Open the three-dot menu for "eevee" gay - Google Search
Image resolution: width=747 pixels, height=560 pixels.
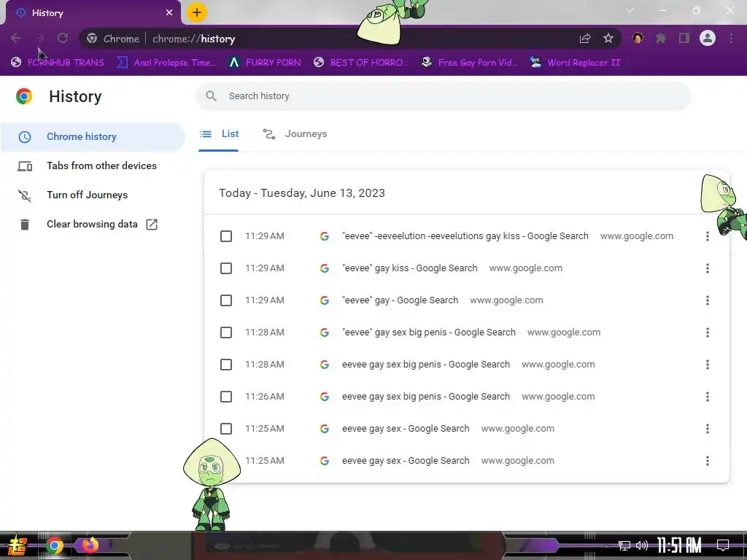pyautogui.click(x=708, y=300)
